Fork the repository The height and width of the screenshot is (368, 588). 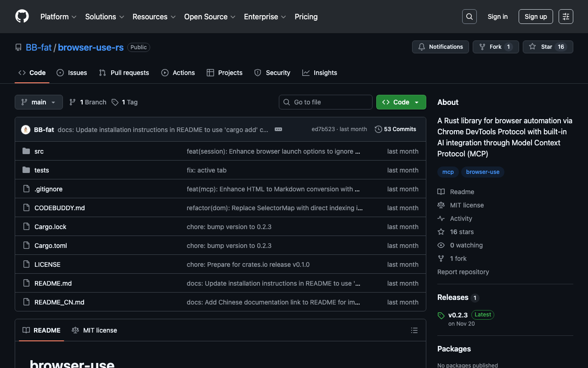[495, 47]
